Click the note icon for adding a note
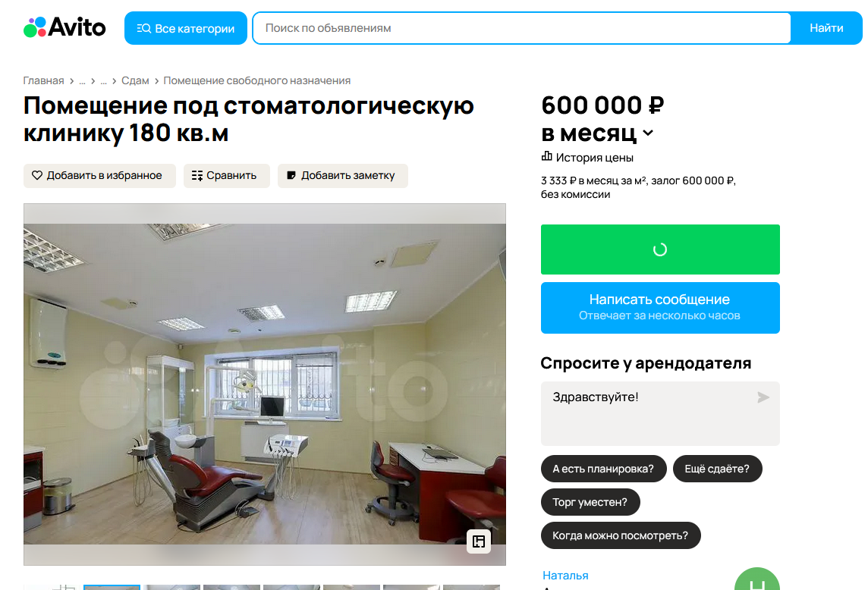 click(291, 175)
